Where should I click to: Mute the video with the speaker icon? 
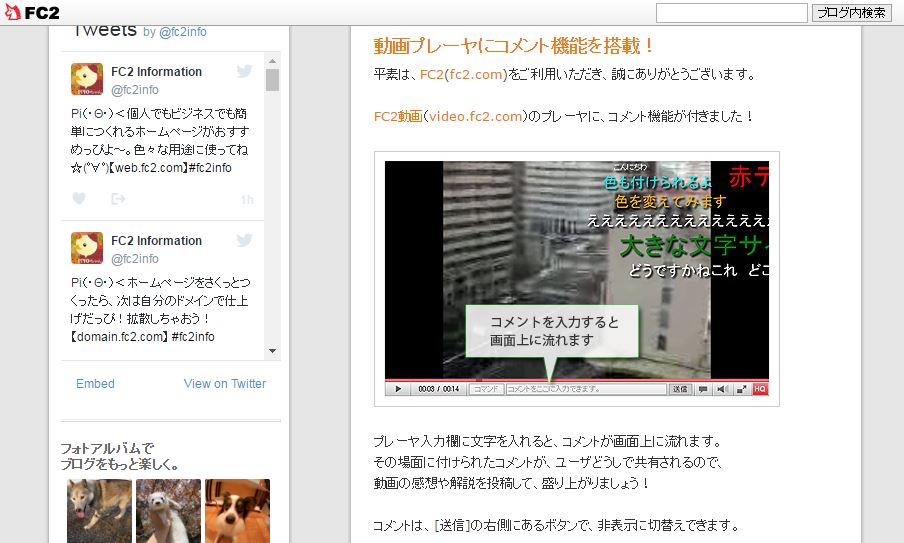point(722,389)
